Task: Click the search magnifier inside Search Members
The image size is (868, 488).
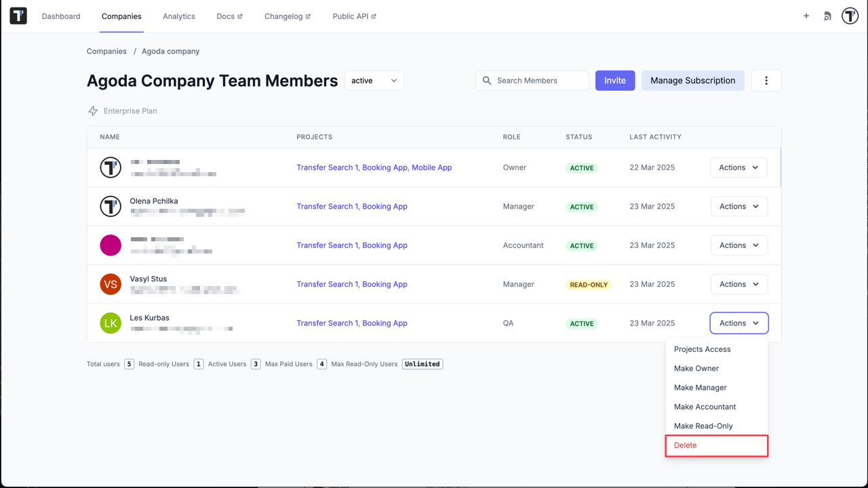Action: (487, 80)
